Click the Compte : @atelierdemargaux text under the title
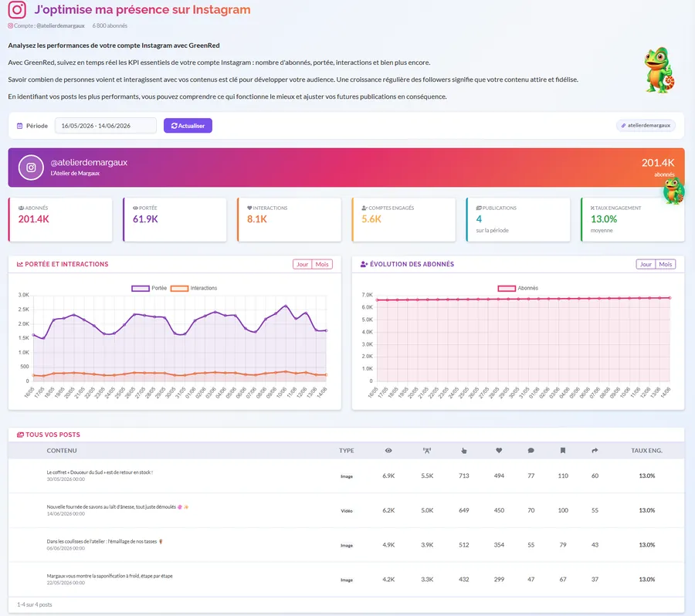This screenshot has height=616, width=695. 49,25
